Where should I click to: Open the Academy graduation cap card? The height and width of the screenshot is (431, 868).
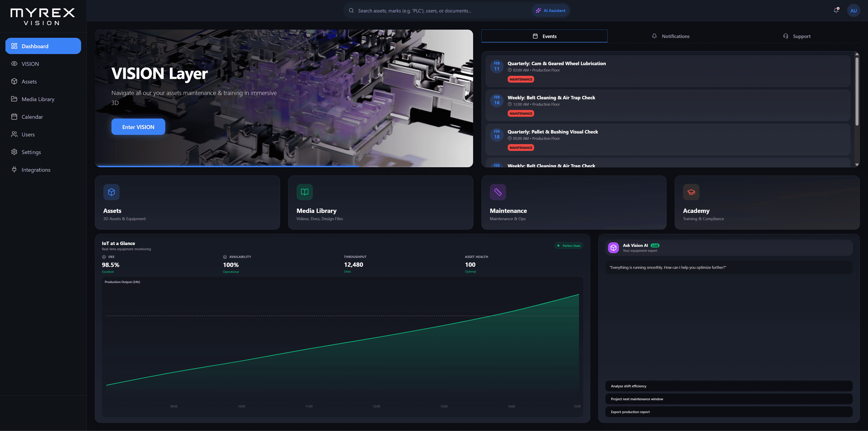tap(691, 192)
